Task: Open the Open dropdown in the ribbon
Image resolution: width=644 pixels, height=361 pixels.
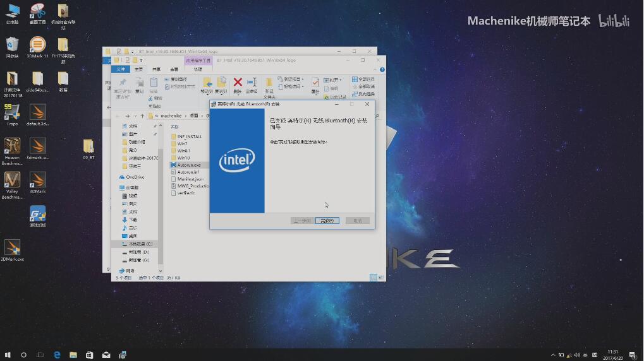Action: pos(332,80)
